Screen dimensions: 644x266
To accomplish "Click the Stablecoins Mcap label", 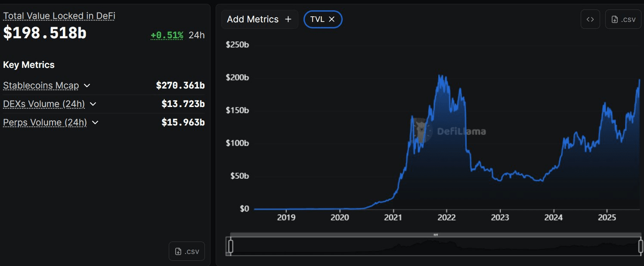I will (41, 86).
